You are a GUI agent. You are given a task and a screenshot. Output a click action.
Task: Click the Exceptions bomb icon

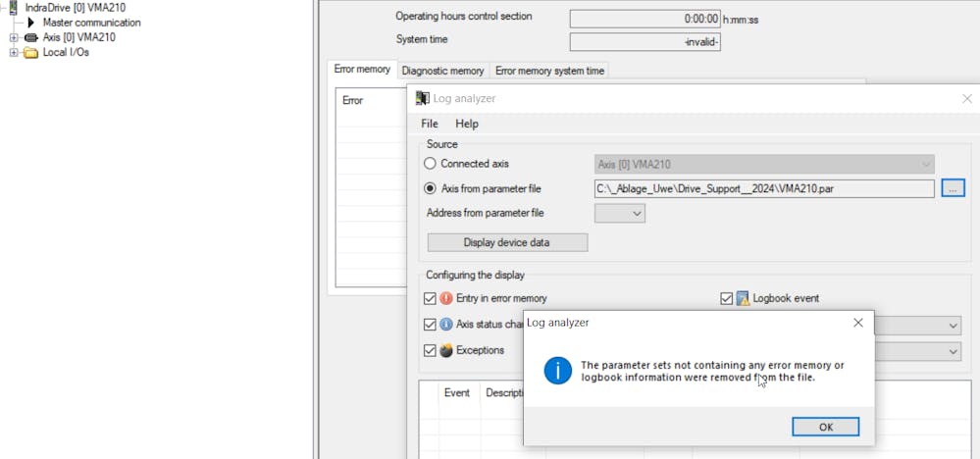446,350
